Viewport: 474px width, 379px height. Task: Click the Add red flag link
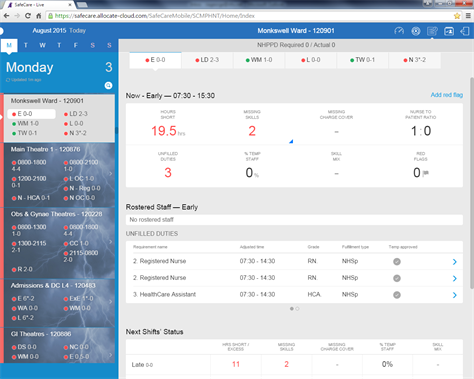click(447, 95)
